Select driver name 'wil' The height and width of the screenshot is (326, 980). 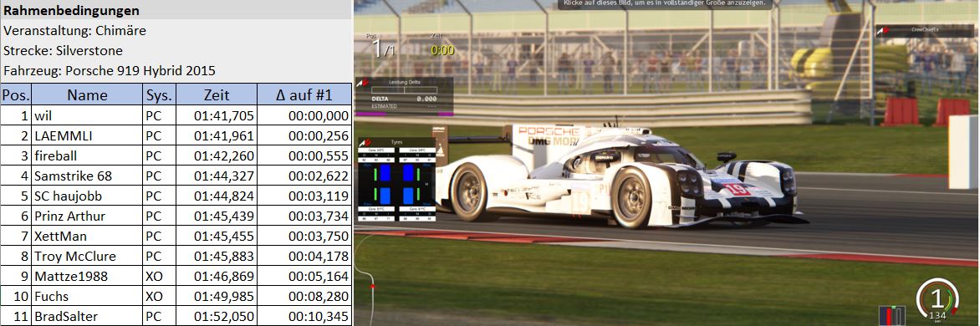click(43, 115)
